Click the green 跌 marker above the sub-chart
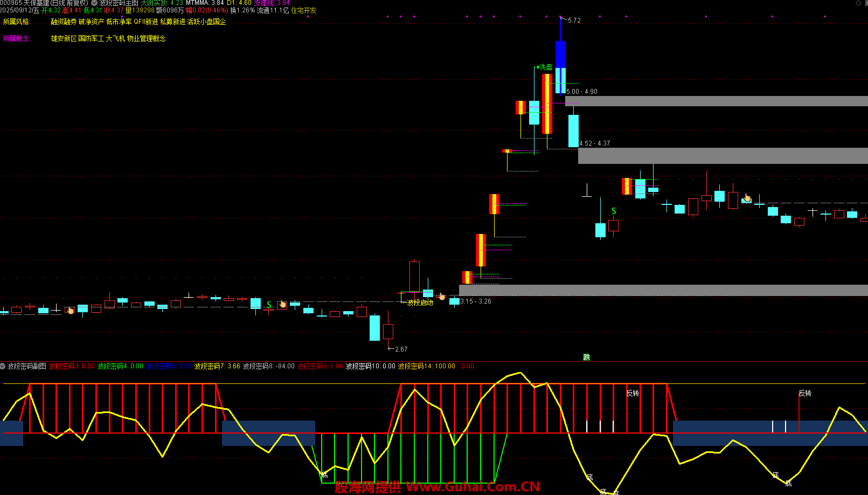The image size is (868, 495). tap(586, 357)
